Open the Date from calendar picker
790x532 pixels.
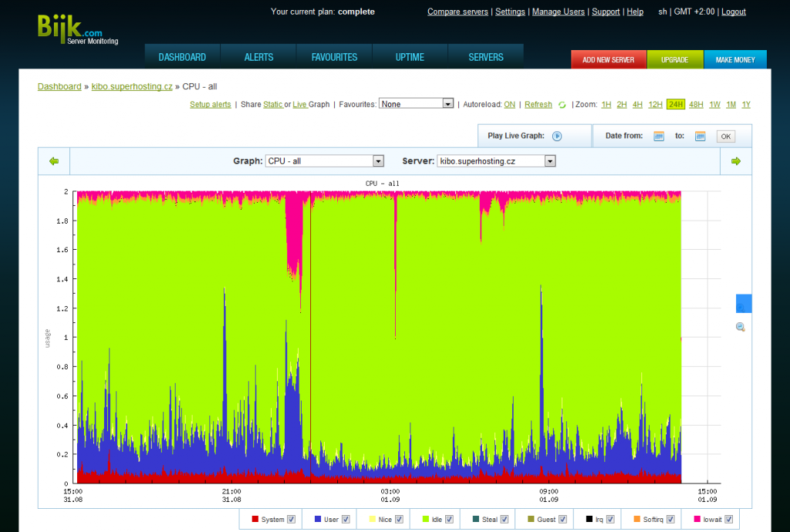click(x=659, y=136)
